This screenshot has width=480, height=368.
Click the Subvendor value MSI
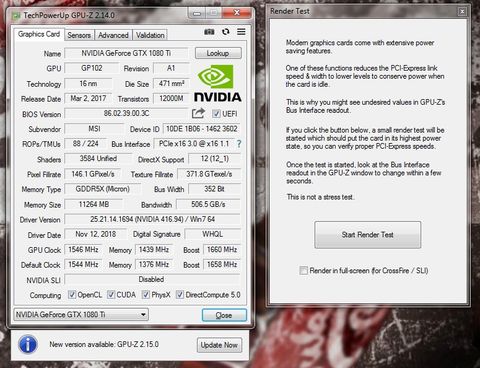pyautogui.click(x=94, y=129)
